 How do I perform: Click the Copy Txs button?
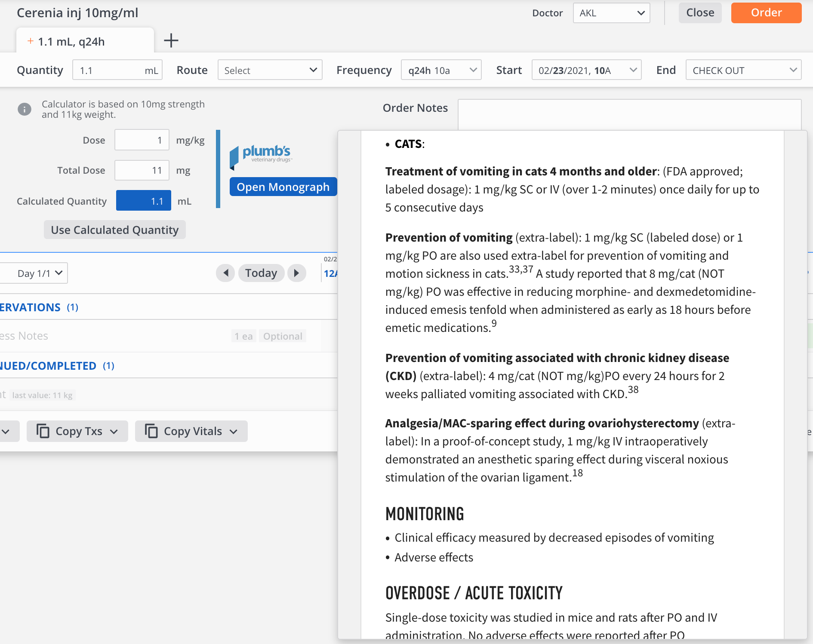[77, 431]
